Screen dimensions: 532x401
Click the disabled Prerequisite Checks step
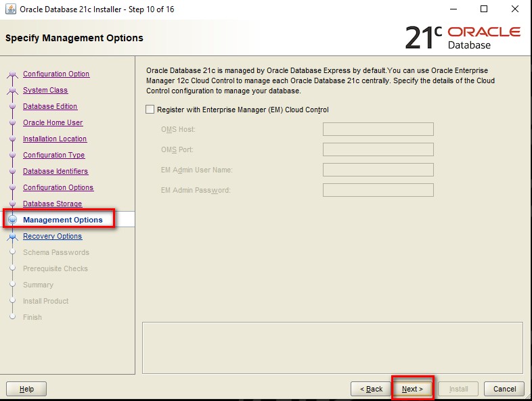[x=56, y=268]
